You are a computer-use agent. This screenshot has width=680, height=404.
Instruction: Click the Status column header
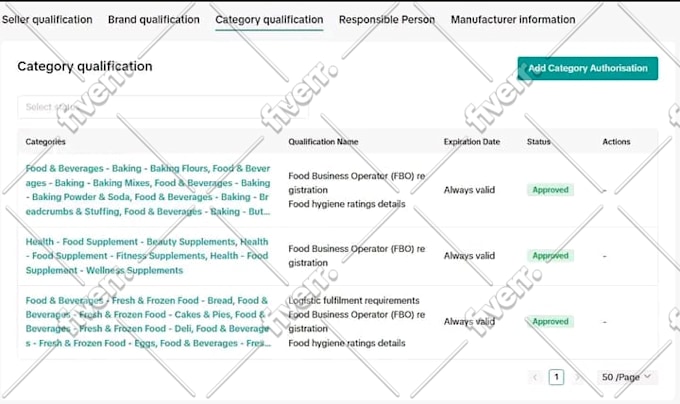coord(539,142)
